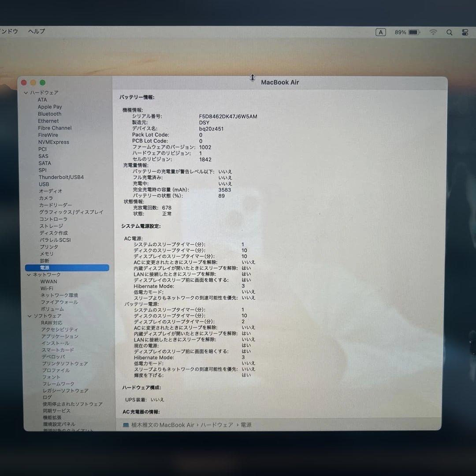Collapse the ネットワーク section triangle
The width and height of the screenshot is (476, 476).
click(x=29, y=274)
